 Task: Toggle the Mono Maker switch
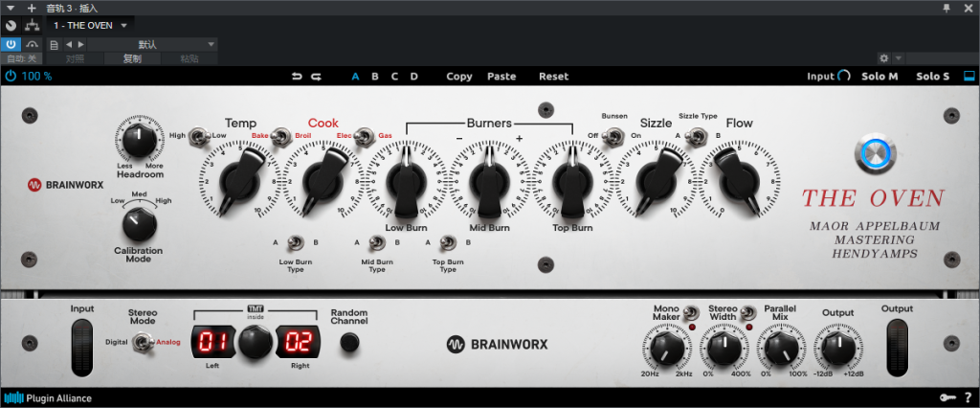690,312
